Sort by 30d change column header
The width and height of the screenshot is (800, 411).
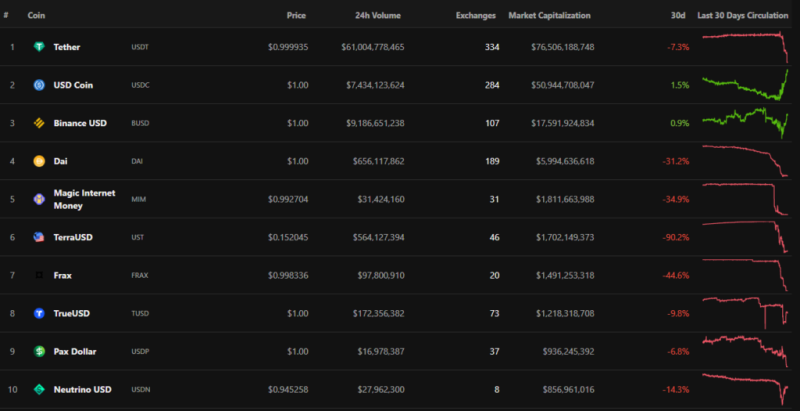[677, 16]
